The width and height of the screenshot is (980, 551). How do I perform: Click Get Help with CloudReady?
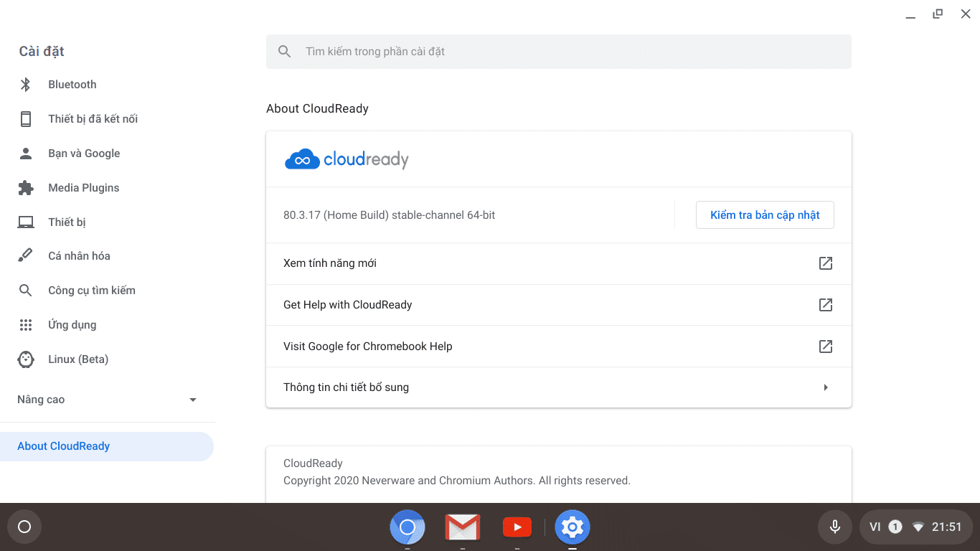click(559, 305)
